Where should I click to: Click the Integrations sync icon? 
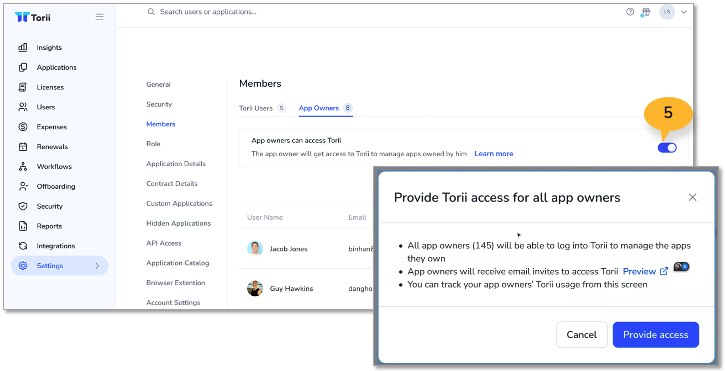tap(23, 246)
